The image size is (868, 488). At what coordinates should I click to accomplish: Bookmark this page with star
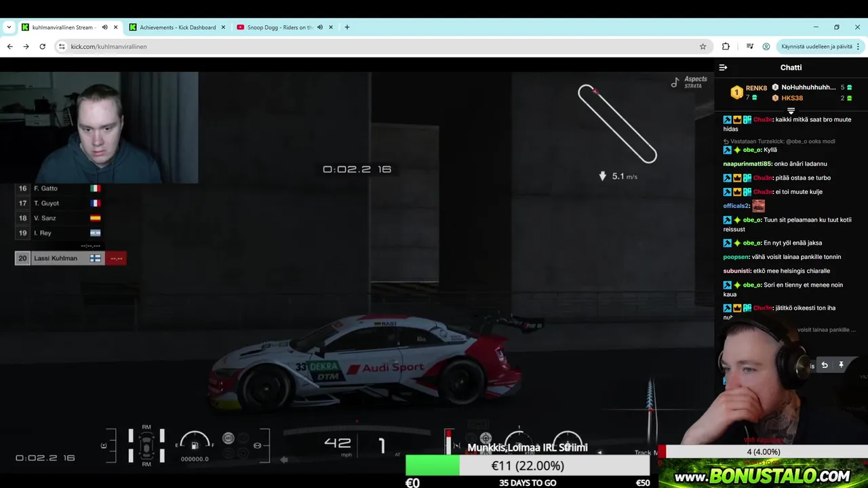point(703,46)
